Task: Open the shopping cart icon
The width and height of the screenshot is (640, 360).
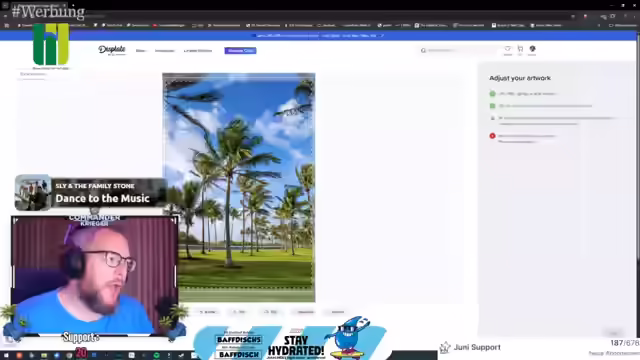Action: pos(520,49)
